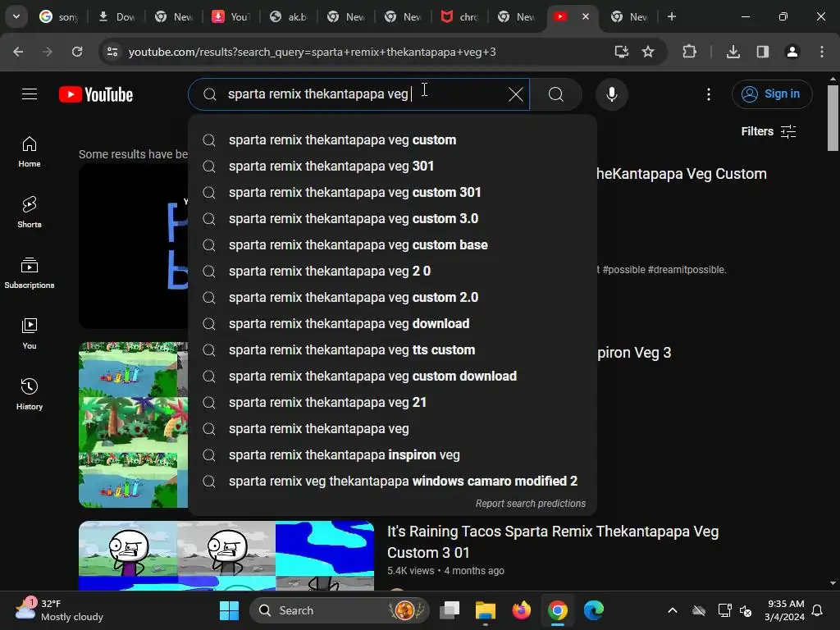The image size is (840, 630).
Task: Open Subscriptions in the sidebar
Action: click(30, 273)
